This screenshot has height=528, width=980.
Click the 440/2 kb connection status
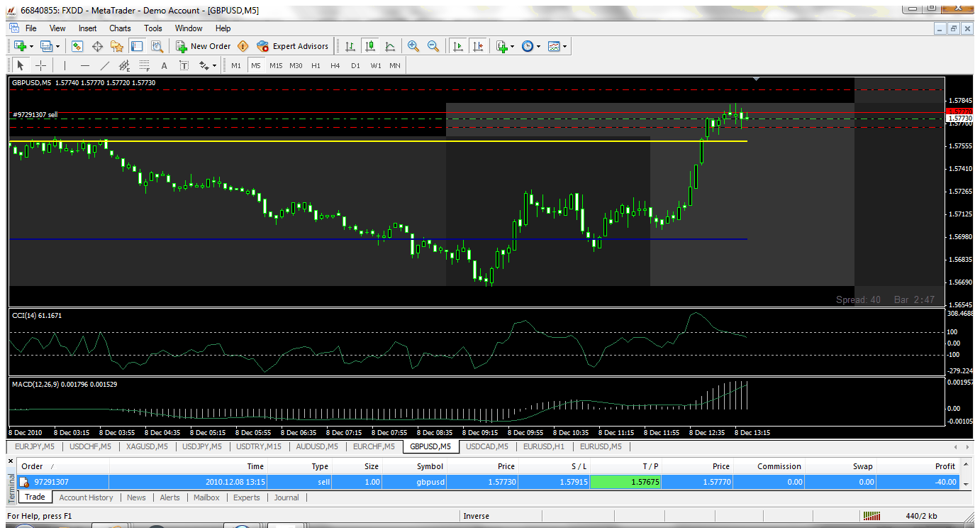click(x=922, y=516)
